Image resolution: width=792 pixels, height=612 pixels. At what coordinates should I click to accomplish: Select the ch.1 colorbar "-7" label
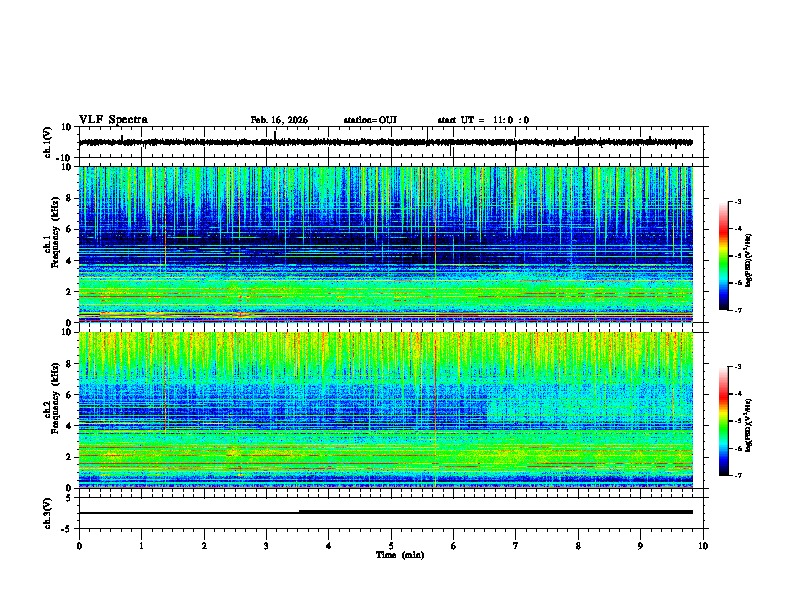737,311
